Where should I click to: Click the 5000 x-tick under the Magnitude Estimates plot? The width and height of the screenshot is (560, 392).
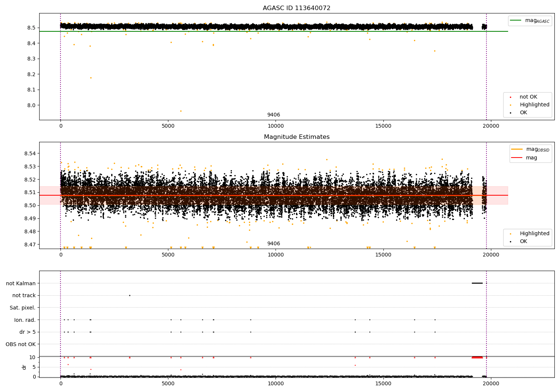coord(168,255)
